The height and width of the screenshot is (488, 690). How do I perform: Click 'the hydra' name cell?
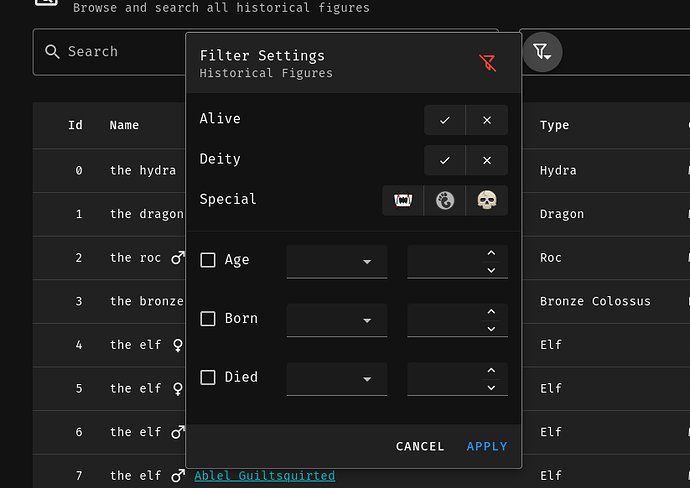(143, 170)
